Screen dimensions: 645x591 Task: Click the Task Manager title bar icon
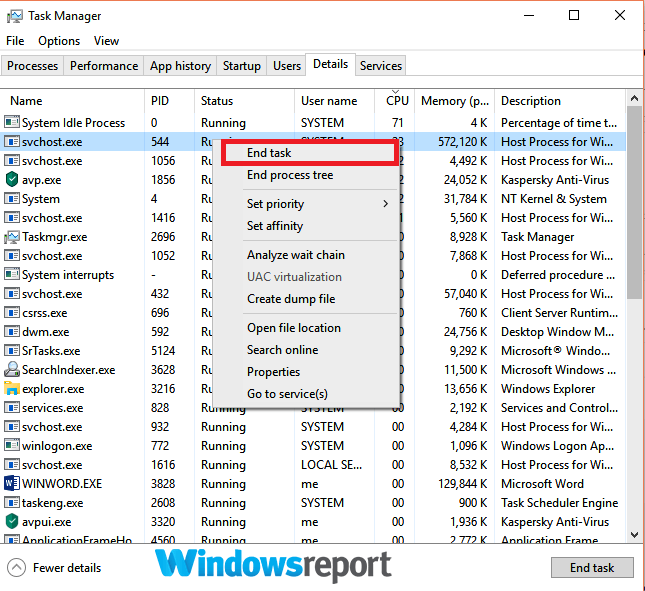[x=15, y=16]
